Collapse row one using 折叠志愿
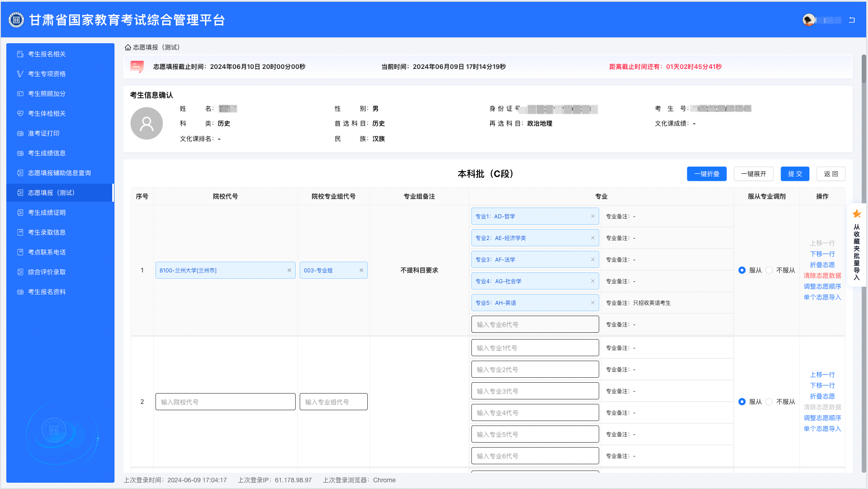Image resolution: width=868 pixels, height=489 pixels. (822, 265)
